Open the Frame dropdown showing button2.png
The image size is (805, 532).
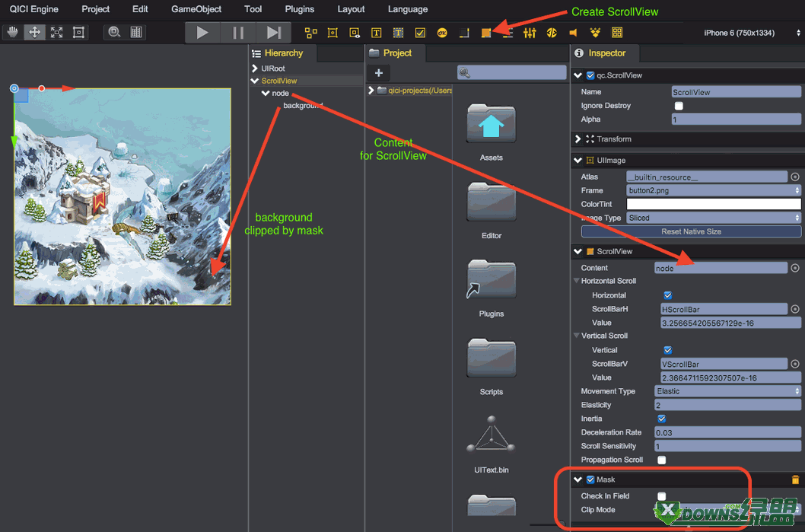click(x=714, y=190)
